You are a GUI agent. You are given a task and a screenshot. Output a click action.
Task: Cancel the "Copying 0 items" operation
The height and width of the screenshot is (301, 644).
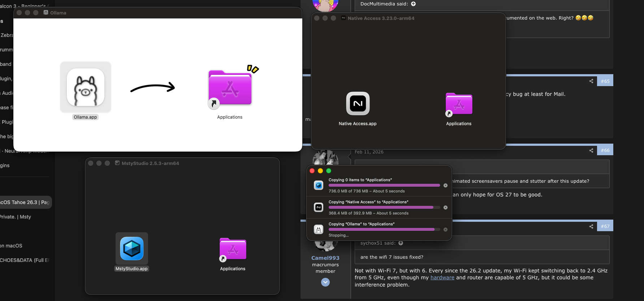click(x=445, y=185)
